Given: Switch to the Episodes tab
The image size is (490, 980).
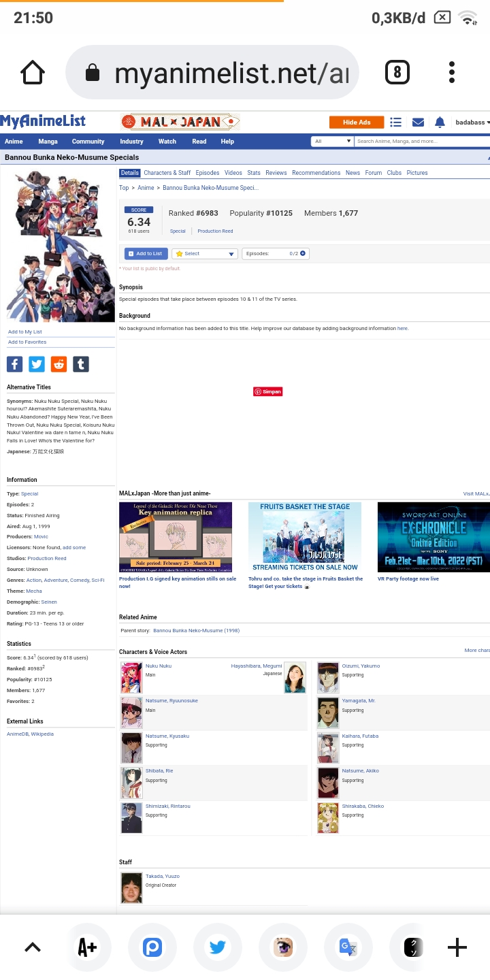Looking at the screenshot, I should click(x=208, y=173).
